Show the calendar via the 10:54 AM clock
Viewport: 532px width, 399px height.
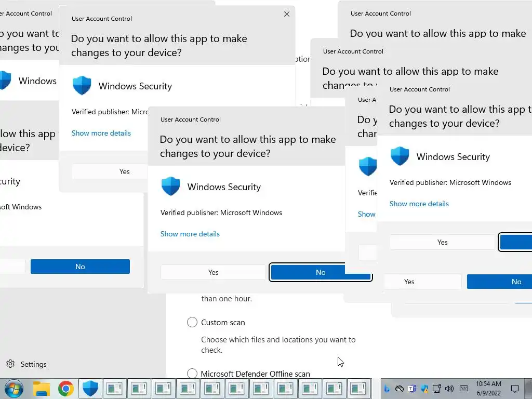pyautogui.click(x=488, y=389)
